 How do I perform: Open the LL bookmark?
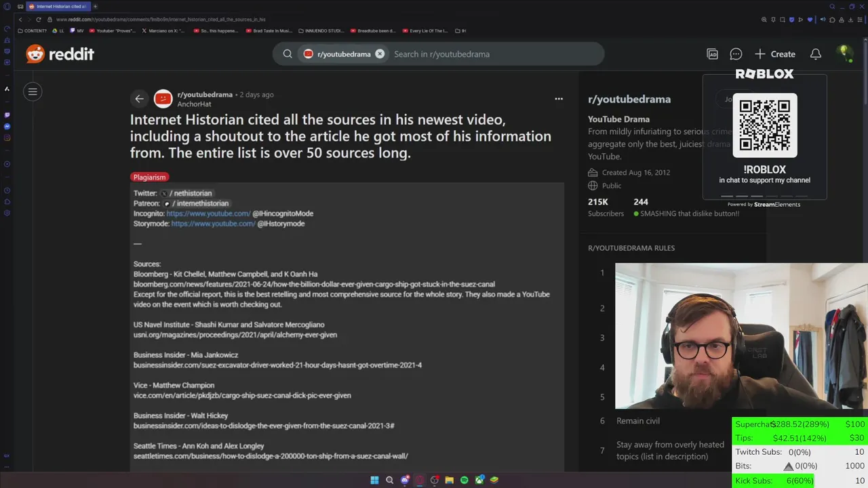58,30
